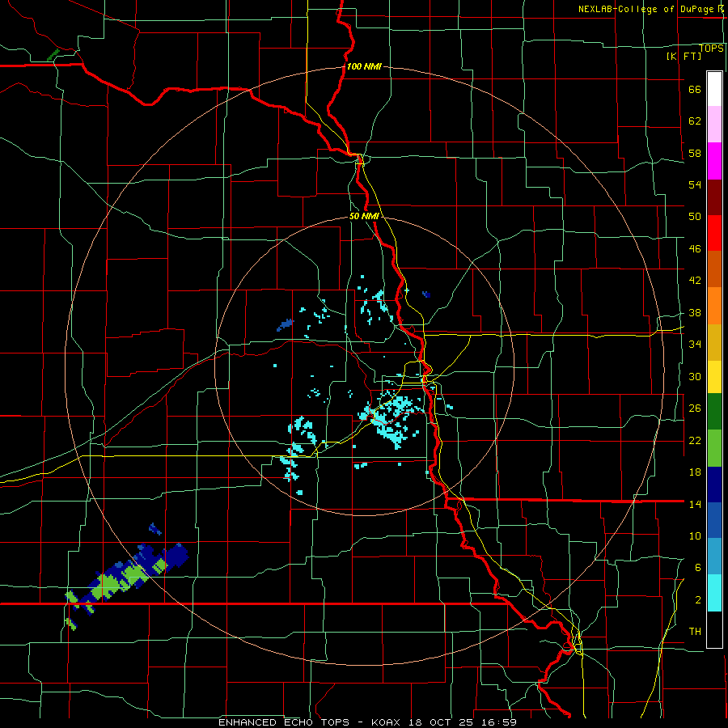Click the dark red maroon legend swatch

(x=714, y=198)
